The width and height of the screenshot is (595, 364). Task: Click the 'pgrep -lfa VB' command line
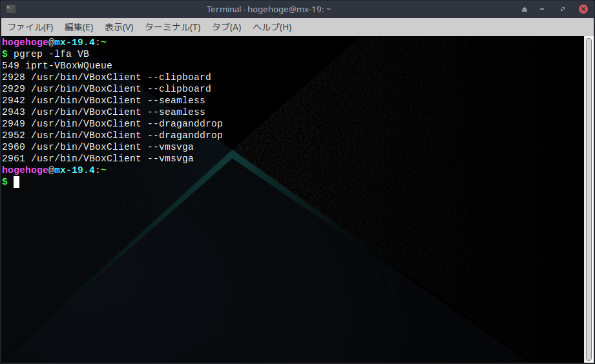[45, 54]
